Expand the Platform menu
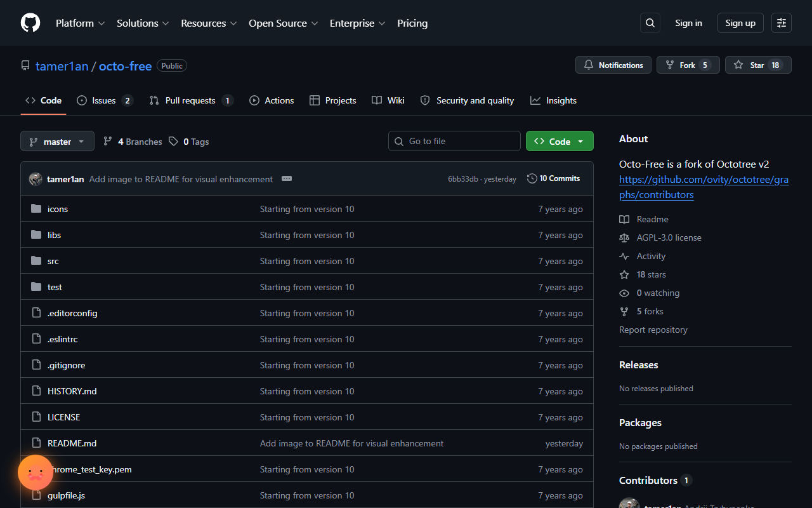 (x=80, y=23)
